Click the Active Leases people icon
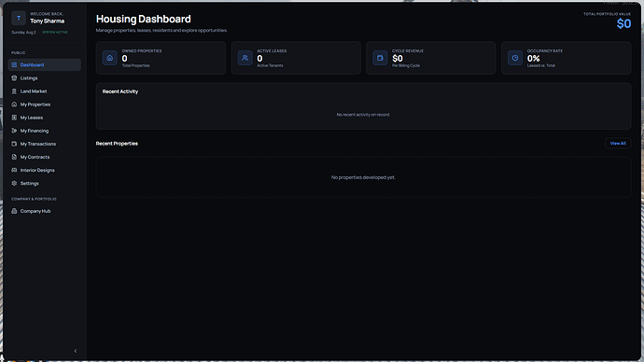The image size is (644, 362). point(245,58)
